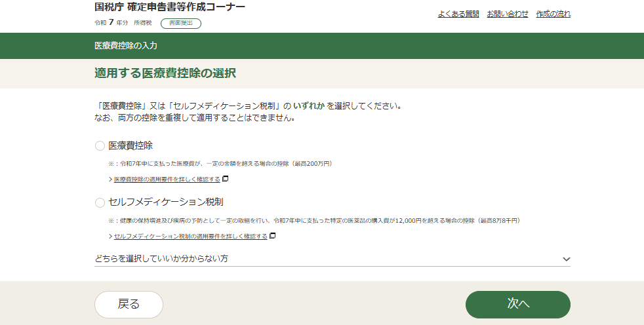Image resolution: width=644 pixels, height=325 pixels.
Task: Click the 国税庁 確定申告書等作成コーナー title
Action: [x=170, y=7]
